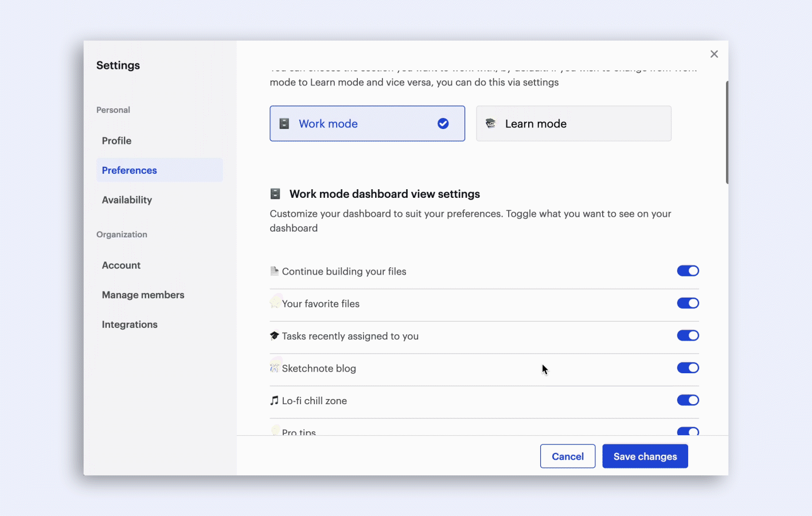Click the icon beside Sketchnote blog

274,368
